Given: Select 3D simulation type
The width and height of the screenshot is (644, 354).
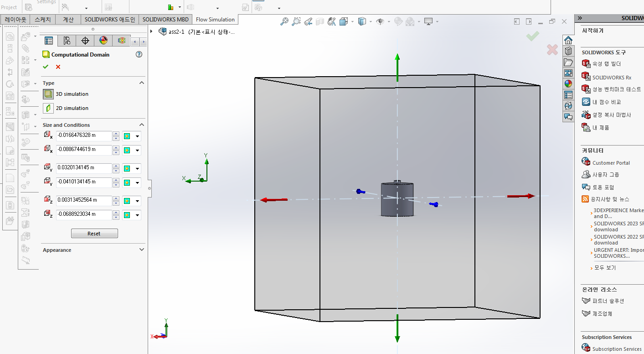Looking at the screenshot, I should [x=48, y=94].
